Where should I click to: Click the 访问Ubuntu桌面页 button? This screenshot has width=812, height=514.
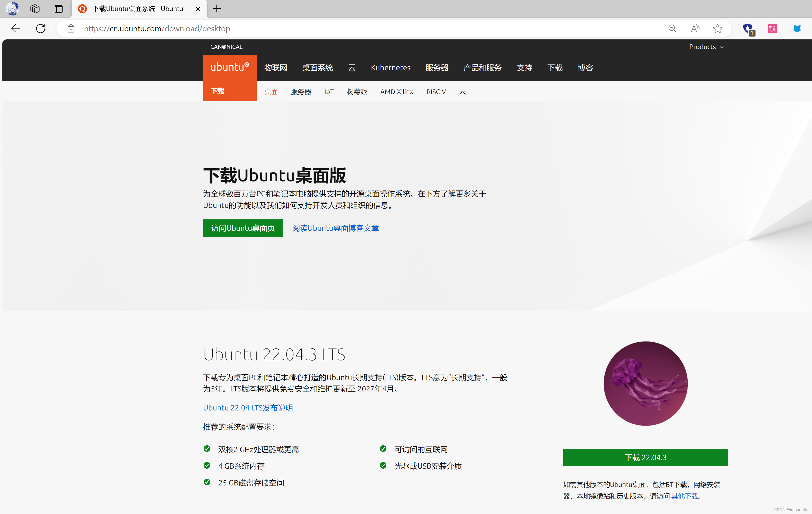tap(243, 228)
